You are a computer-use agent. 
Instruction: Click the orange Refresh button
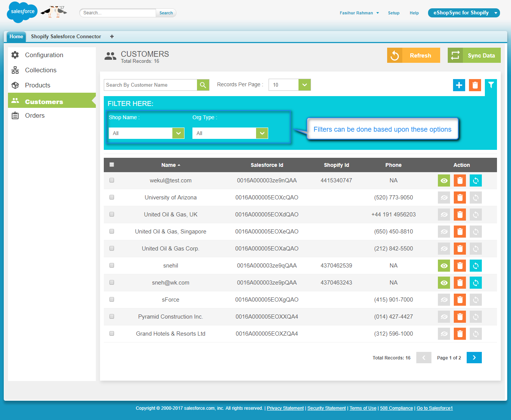click(414, 55)
